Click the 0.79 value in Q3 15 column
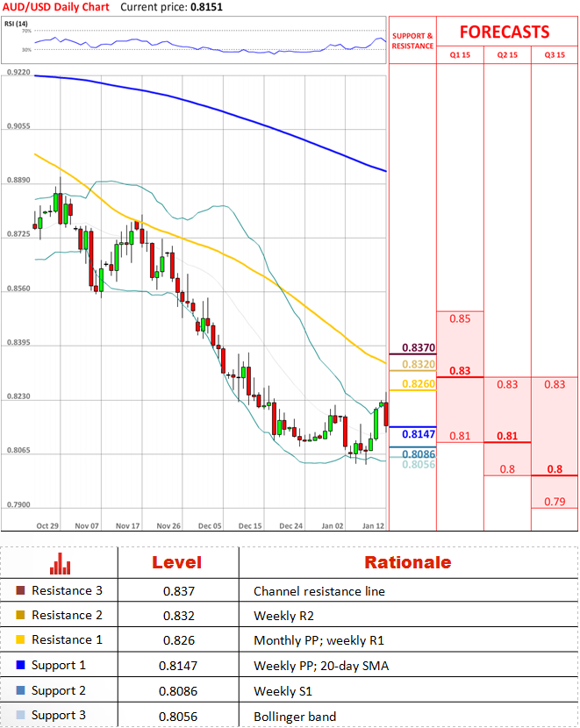This screenshot has width=580, height=728. click(x=555, y=502)
